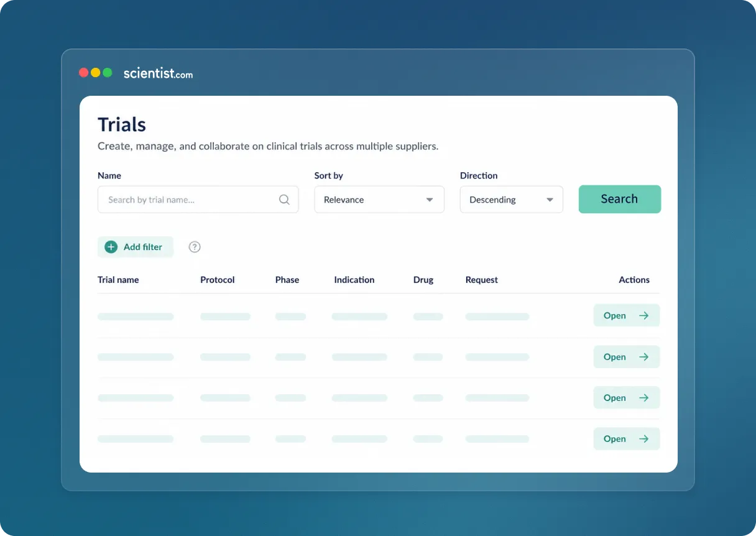Click the green window dot

point(108,73)
